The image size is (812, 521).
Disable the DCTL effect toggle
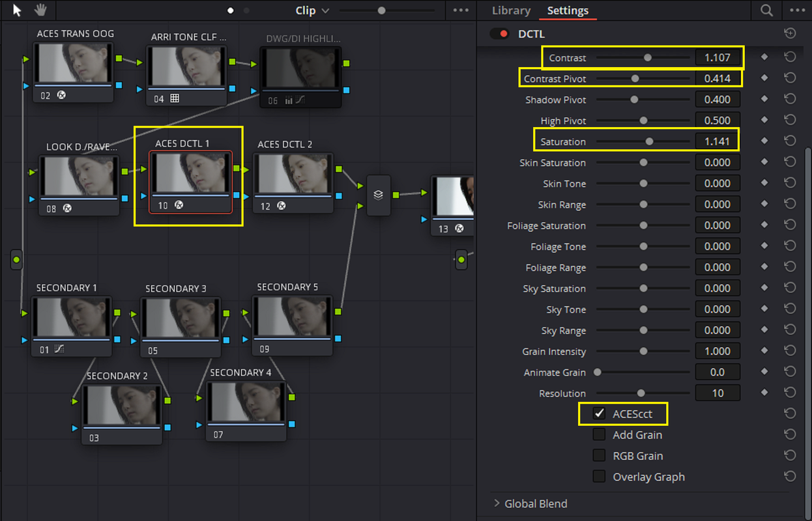click(500, 34)
